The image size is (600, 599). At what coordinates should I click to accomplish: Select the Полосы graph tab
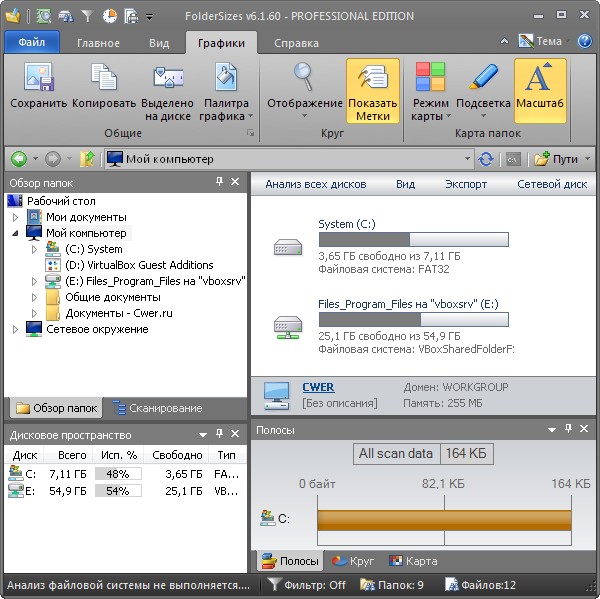290,561
